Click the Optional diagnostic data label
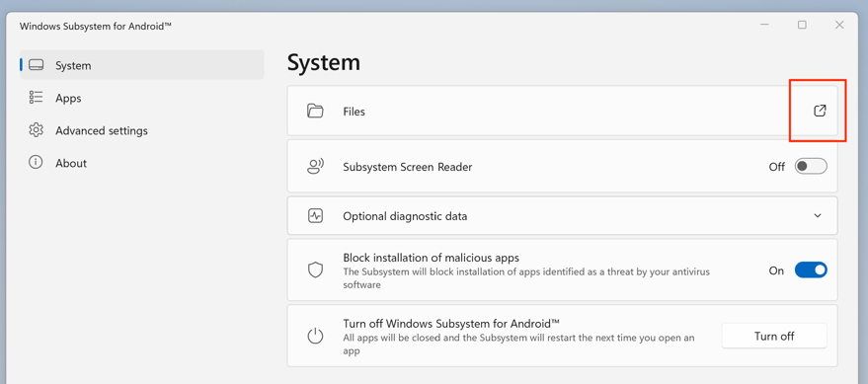Screen dimensions: 868x384 click(x=405, y=216)
